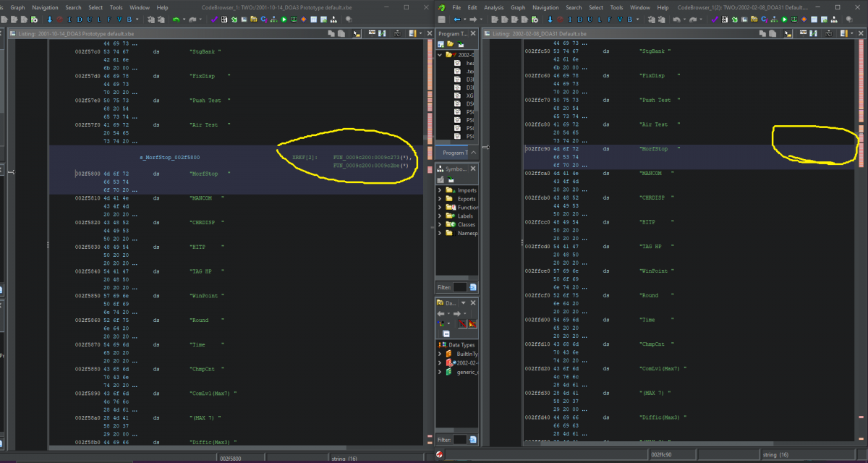Click "WinPoint" string in right listing

pos(657,271)
